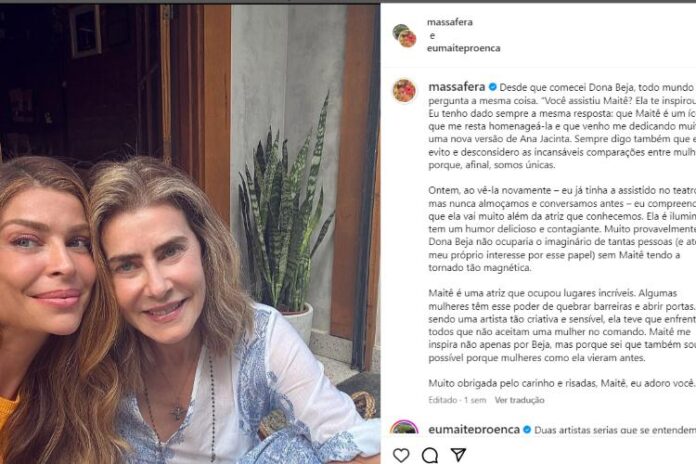The image size is (696, 464).
Task: Open massafera's avatar beside the caption
Action: (x=404, y=90)
